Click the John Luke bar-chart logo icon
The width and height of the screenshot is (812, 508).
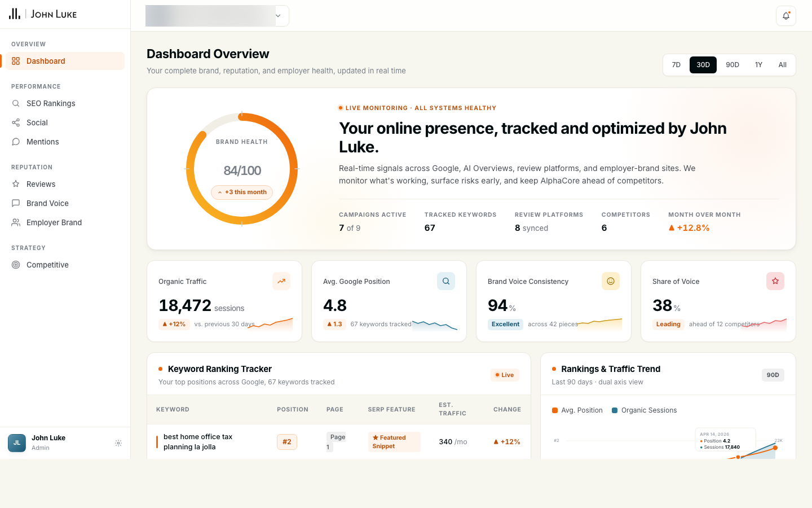[x=15, y=14]
